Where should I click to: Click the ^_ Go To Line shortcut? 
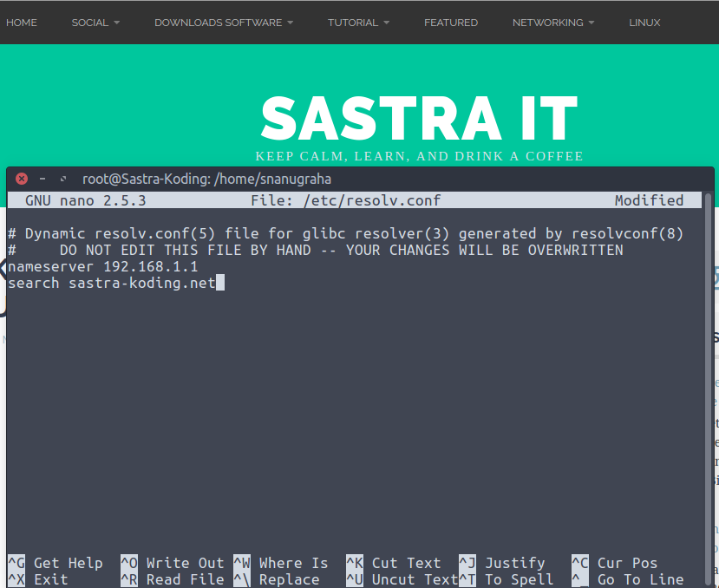[628, 579]
